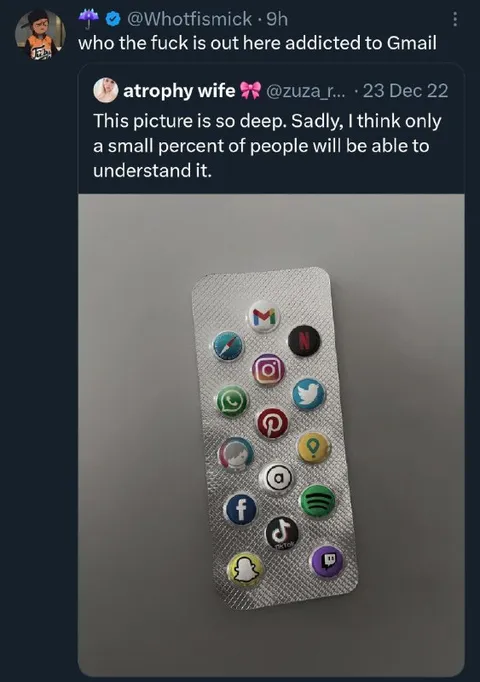Screen dimensions: 480x682
Task: Click the @Whotfismick profile avatar
Action: [40, 34]
